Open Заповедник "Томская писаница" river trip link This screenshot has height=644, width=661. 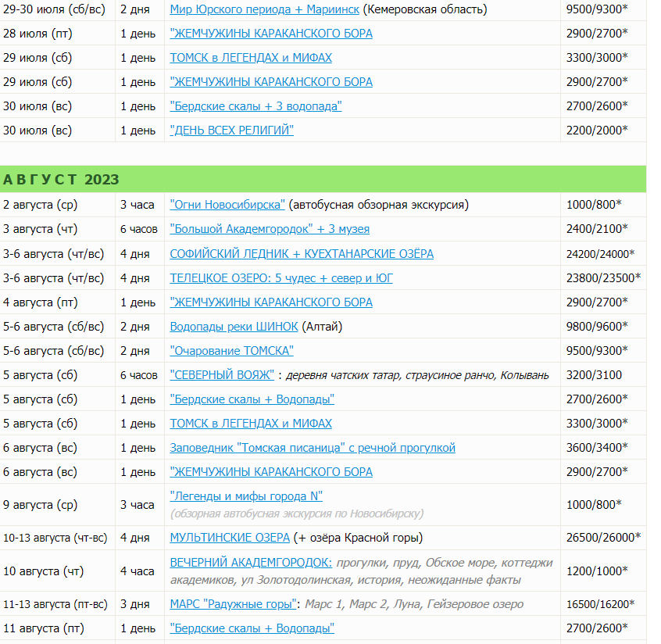click(x=313, y=448)
